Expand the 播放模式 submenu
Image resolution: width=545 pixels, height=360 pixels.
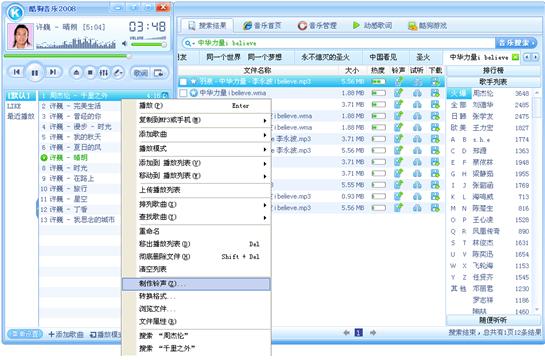tap(196, 149)
